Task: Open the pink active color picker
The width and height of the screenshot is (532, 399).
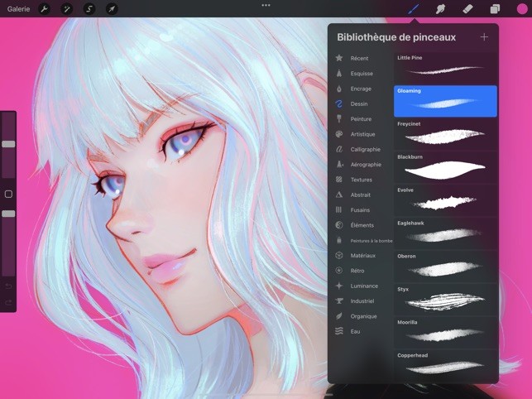Action: tap(522, 9)
